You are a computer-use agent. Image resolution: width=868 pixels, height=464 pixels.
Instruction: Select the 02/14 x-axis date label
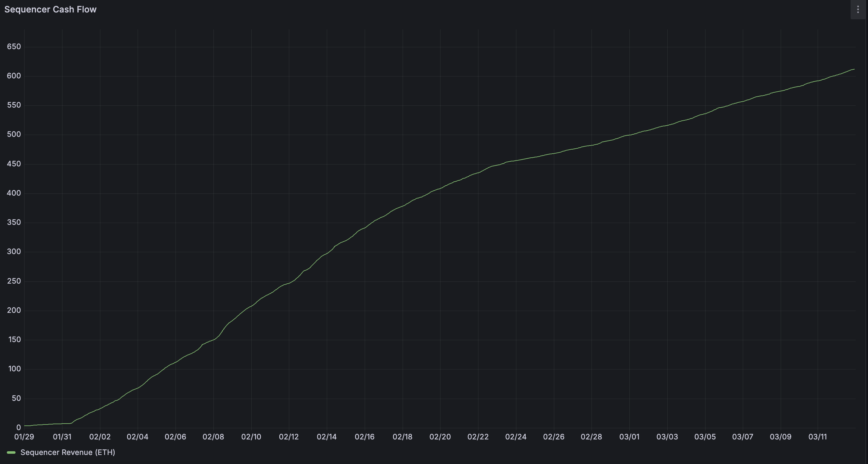pos(327,437)
